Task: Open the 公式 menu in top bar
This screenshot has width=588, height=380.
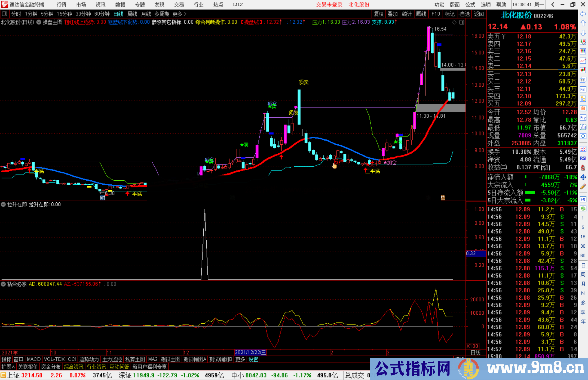Action: pos(470,4)
